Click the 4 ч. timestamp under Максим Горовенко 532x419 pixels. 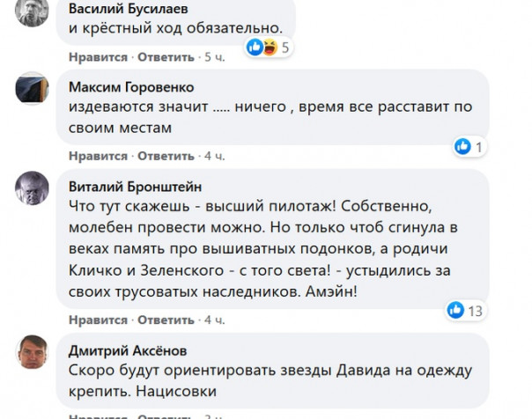[x=214, y=156]
